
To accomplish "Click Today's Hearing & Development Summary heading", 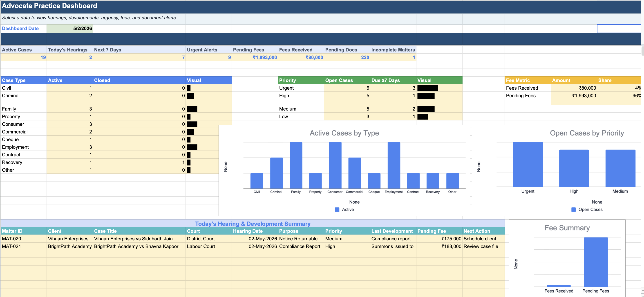I will coord(253,224).
